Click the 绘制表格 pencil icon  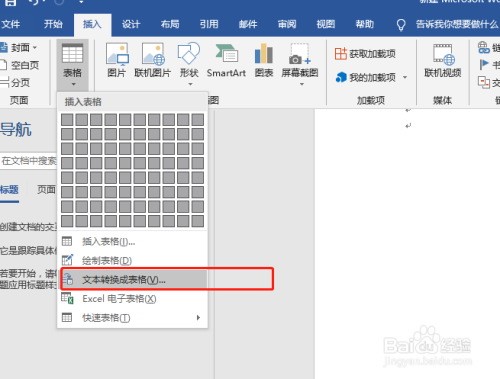pos(67,260)
